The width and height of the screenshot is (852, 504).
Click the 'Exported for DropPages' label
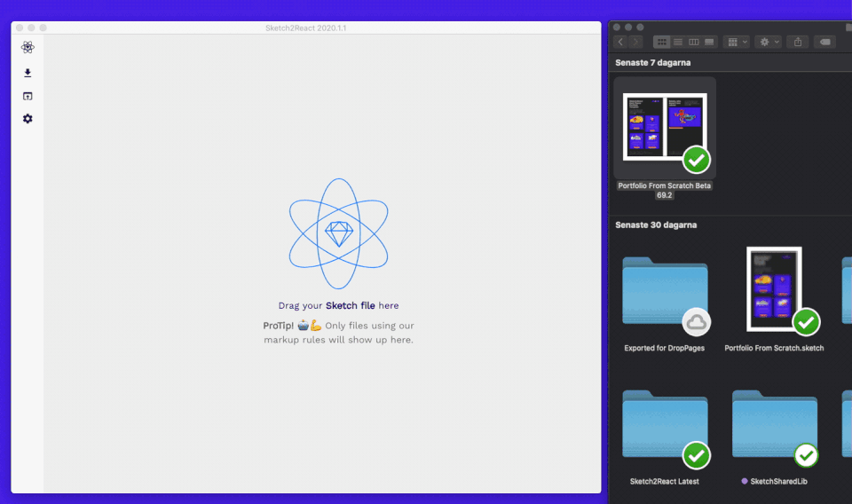[x=664, y=348]
